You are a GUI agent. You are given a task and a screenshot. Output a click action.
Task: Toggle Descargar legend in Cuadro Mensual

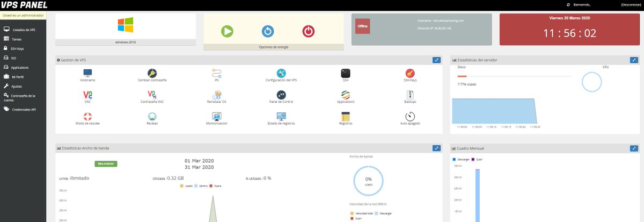click(x=462, y=160)
